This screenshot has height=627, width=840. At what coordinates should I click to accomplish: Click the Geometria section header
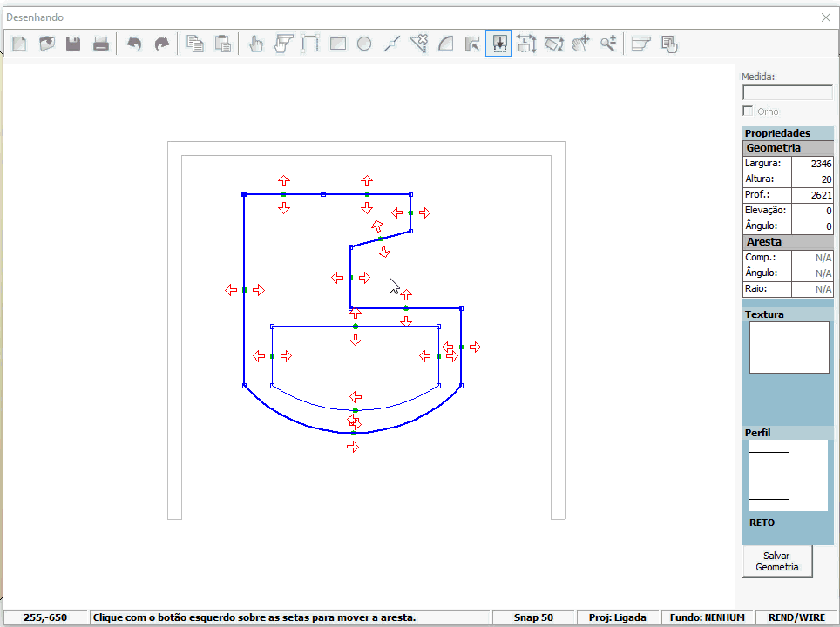pos(788,148)
